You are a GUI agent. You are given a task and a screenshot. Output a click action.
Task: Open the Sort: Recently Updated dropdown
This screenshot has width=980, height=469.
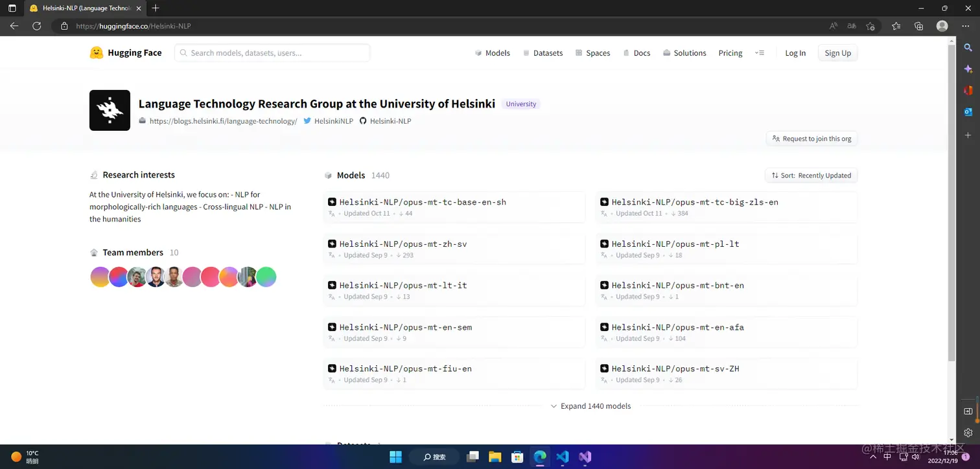[x=811, y=176]
